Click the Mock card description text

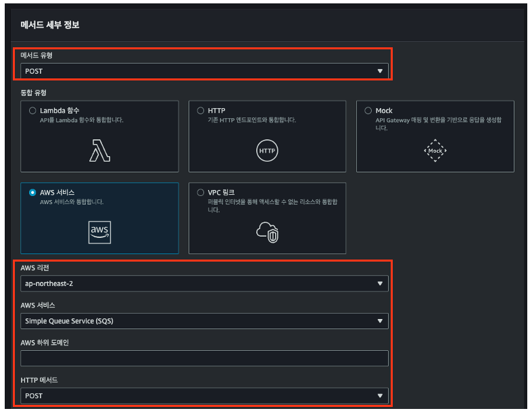(438, 124)
